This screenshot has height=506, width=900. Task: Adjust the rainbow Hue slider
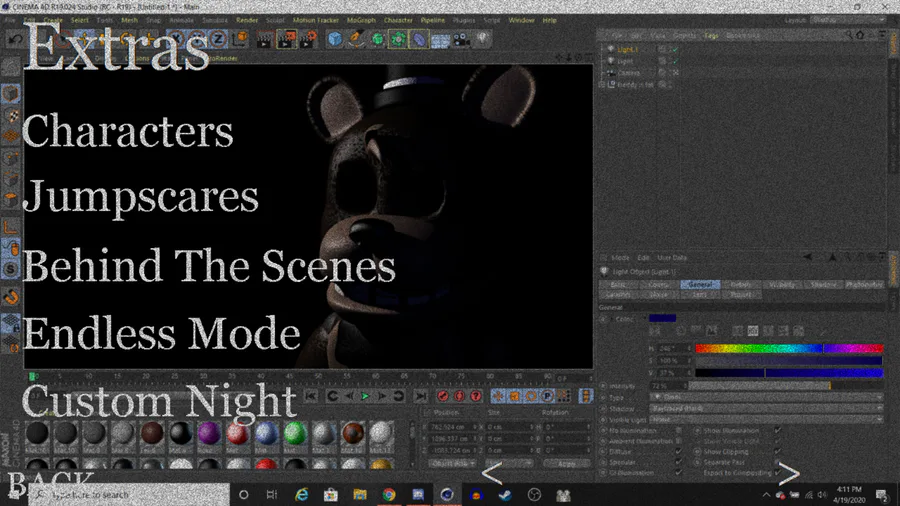click(789, 348)
